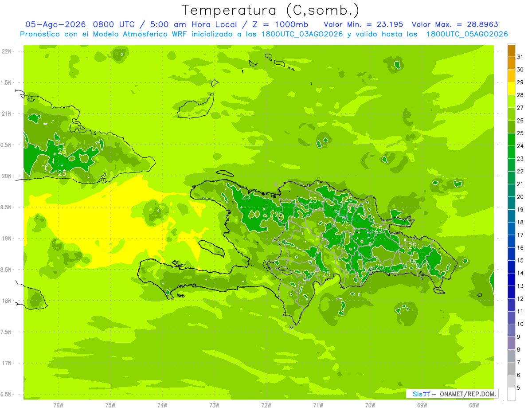The image size is (532, 411).
Task: Click the 72W longitude label
Action: (x=266, y=405)
